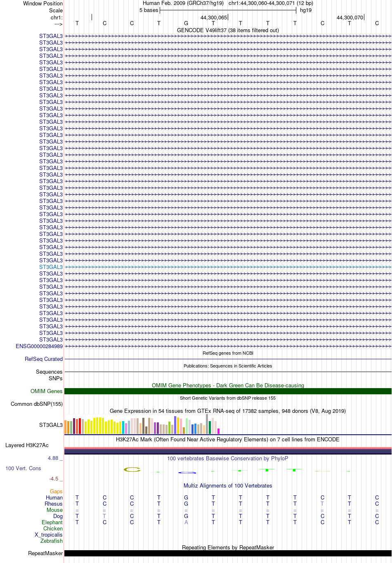
Task: Open the 100 vertebrates PhyloP conservation title
Action: tap(228, 458)
